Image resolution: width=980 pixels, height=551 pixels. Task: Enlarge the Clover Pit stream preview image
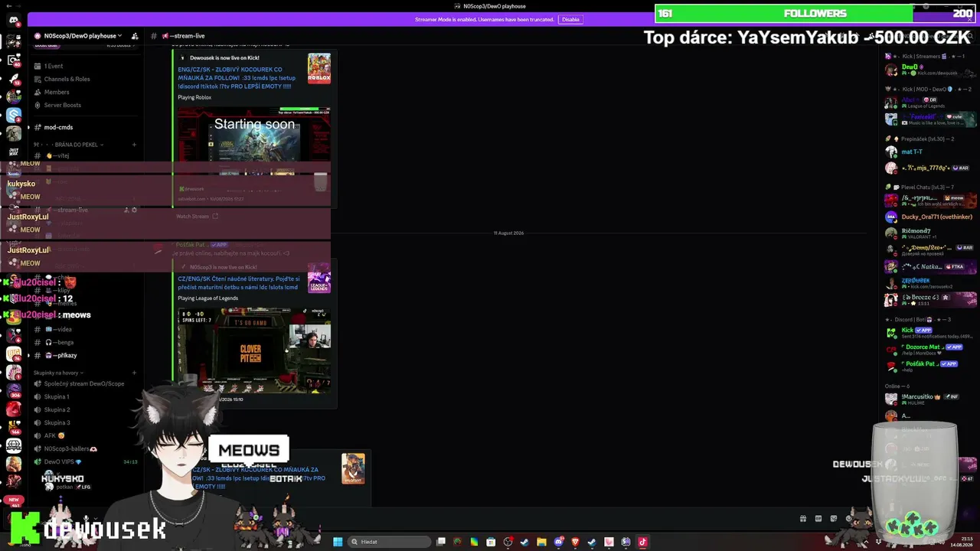click(254, 351)
